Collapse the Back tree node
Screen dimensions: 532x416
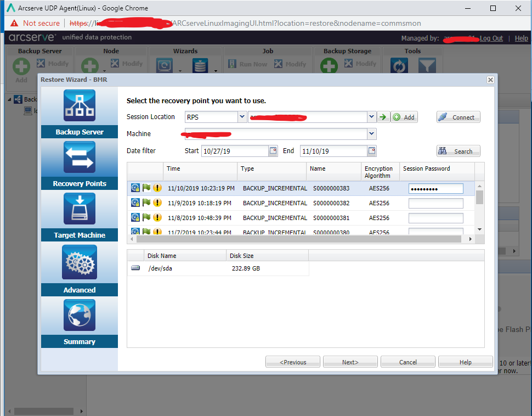click(9, 99)
